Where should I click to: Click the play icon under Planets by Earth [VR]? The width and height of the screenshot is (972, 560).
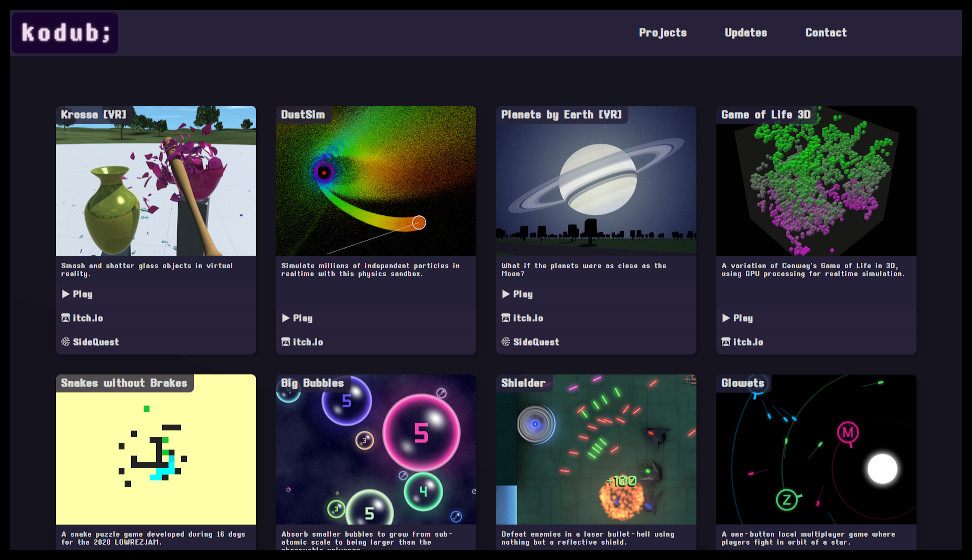[505, 294]
